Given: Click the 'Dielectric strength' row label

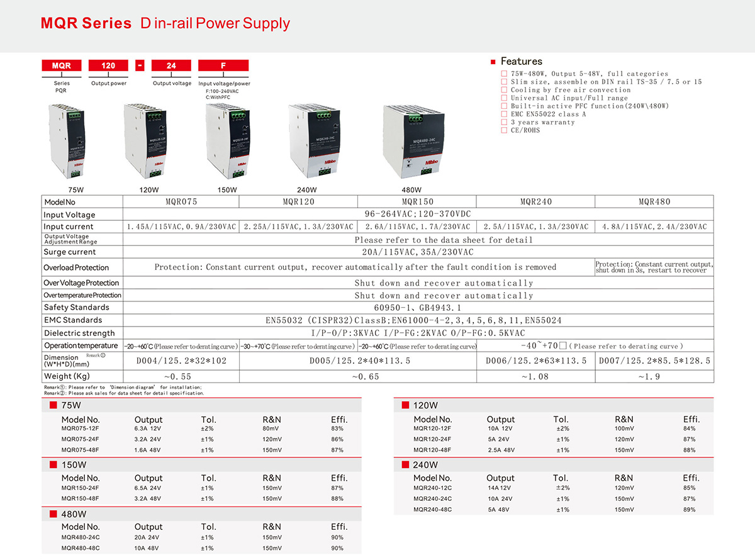Looking at the screenshot, I should coord(79,333).
